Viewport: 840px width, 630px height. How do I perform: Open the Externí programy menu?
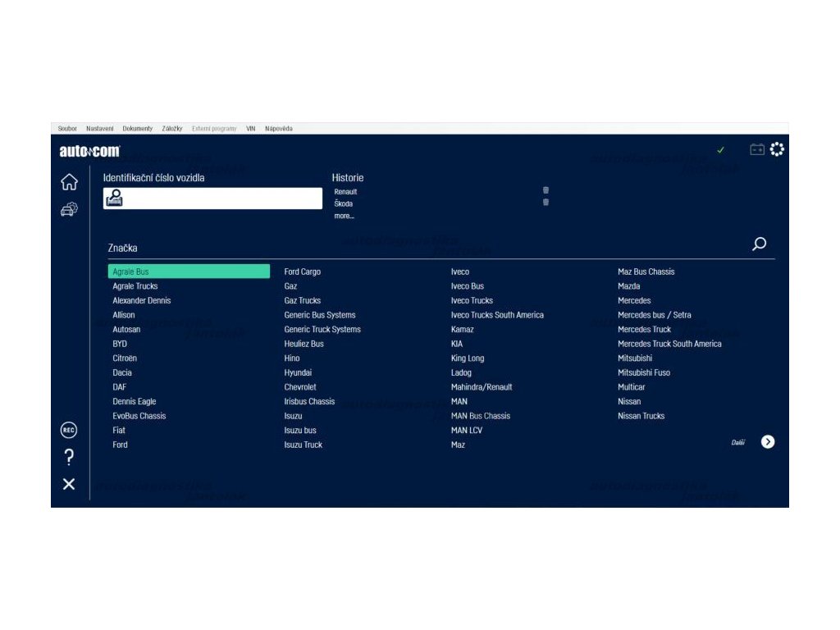point(214,129)
